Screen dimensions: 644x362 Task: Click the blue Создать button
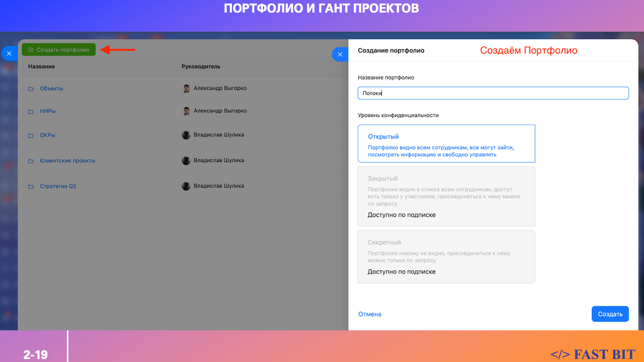point(610,314)
